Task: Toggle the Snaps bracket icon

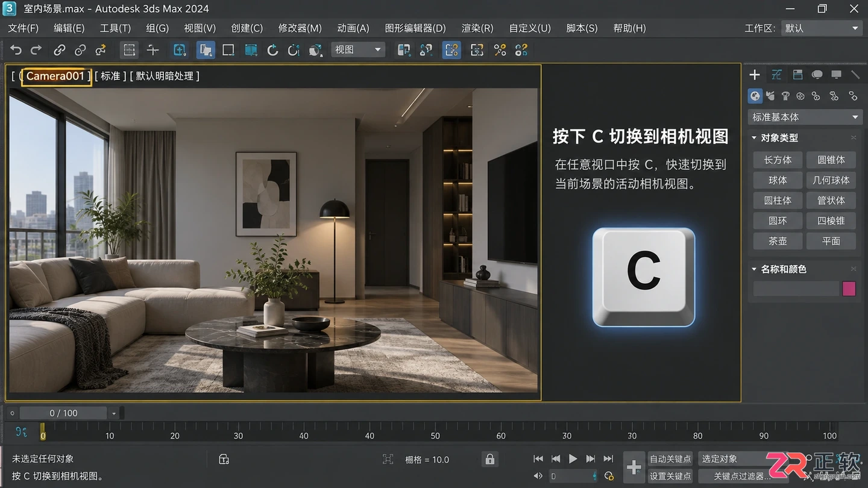Action: click(477, 50)
